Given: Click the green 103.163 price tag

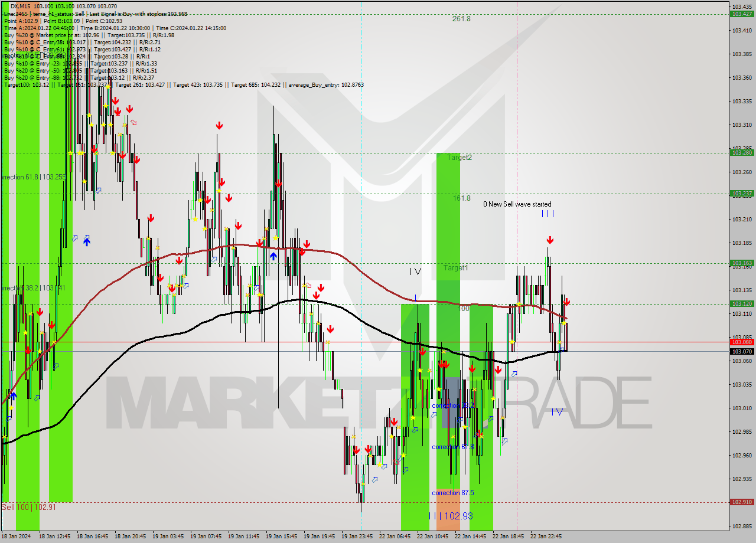Looking at the screenshot, I should click(x=742, y=263).
